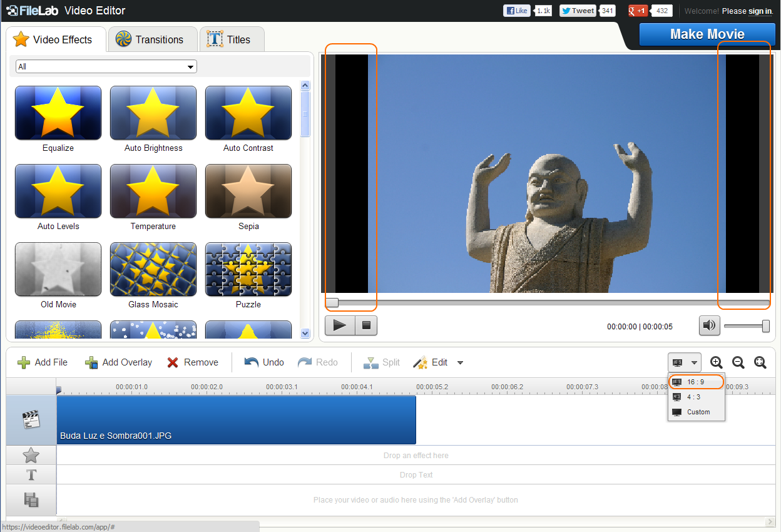The image size is (781, 532).
Task: Choose the Auto Contrast effect
Action: (x=248, y=113)
